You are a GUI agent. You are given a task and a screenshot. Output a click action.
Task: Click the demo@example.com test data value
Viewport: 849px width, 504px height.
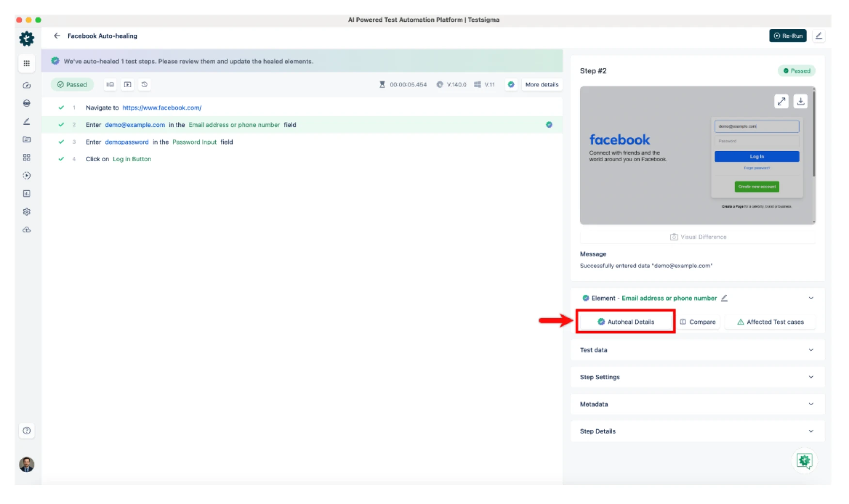[135, 125]
